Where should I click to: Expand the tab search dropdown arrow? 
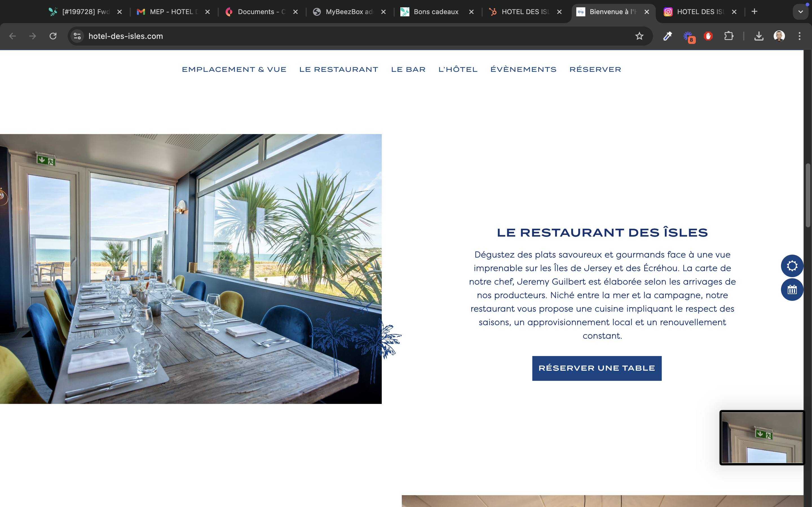[801, 12]
